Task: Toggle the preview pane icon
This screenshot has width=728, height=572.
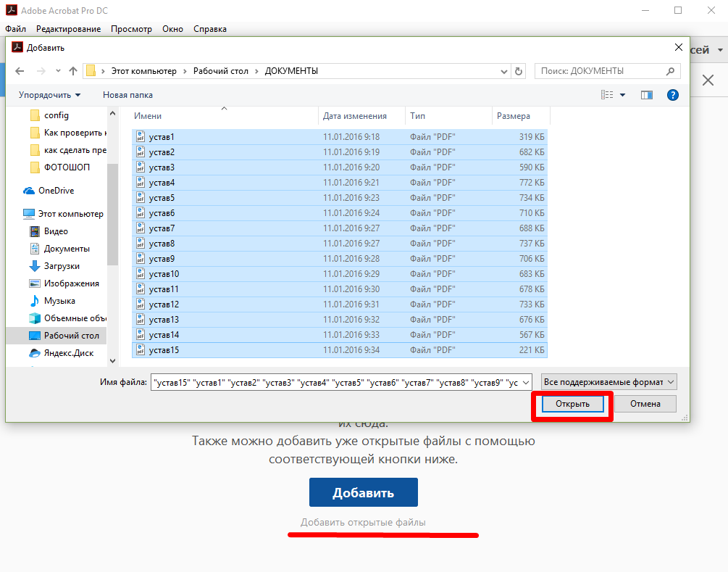Action: (647, 95)
